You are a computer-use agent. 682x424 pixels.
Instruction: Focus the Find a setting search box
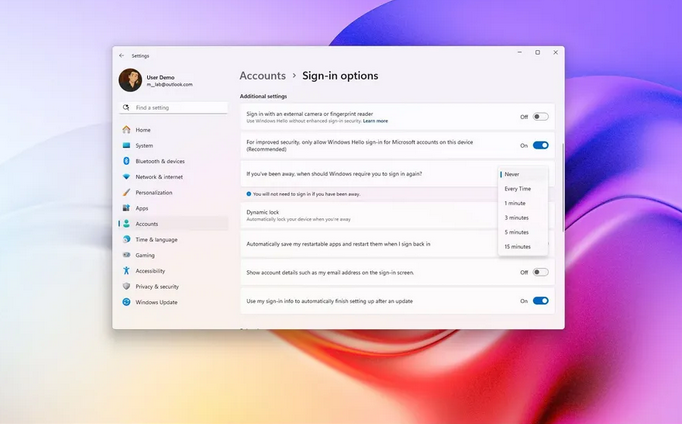pyautogui.click(x=173, y=107)
